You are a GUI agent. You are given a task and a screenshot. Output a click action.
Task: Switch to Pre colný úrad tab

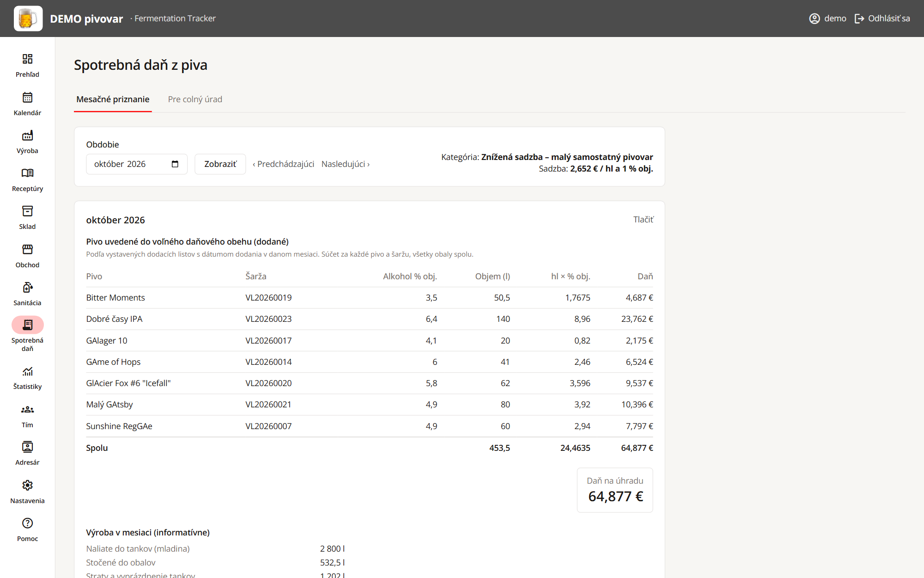click(x=195, y=99)
